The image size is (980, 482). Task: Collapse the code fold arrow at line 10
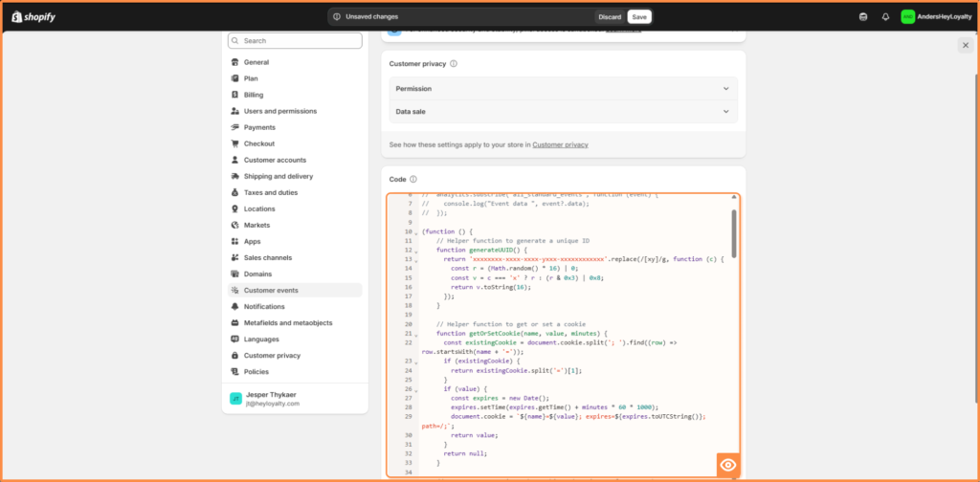(x=416, y=233)
